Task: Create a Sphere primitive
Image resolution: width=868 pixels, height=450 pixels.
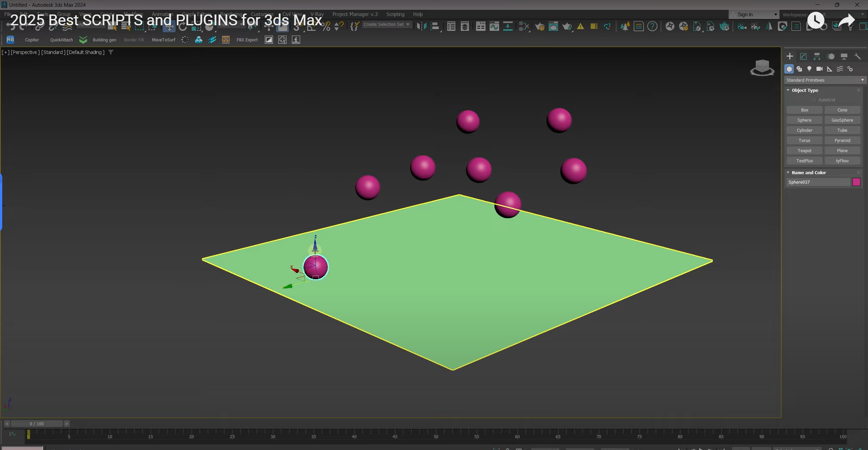Action: pyautogui.click(x=804, y=120)
